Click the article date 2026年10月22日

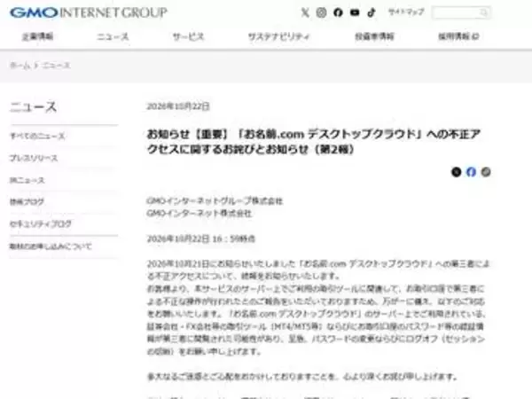[178, 106]
